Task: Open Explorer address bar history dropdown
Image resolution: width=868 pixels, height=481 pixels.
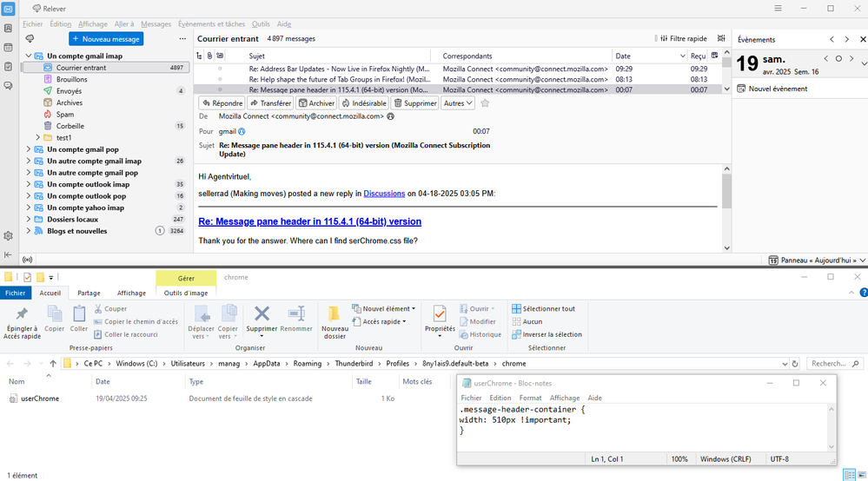Action: [785, 364]
